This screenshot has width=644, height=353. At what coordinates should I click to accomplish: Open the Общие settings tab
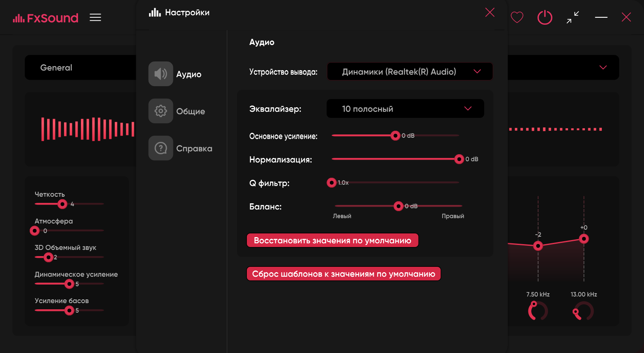[x=190, y=111]
